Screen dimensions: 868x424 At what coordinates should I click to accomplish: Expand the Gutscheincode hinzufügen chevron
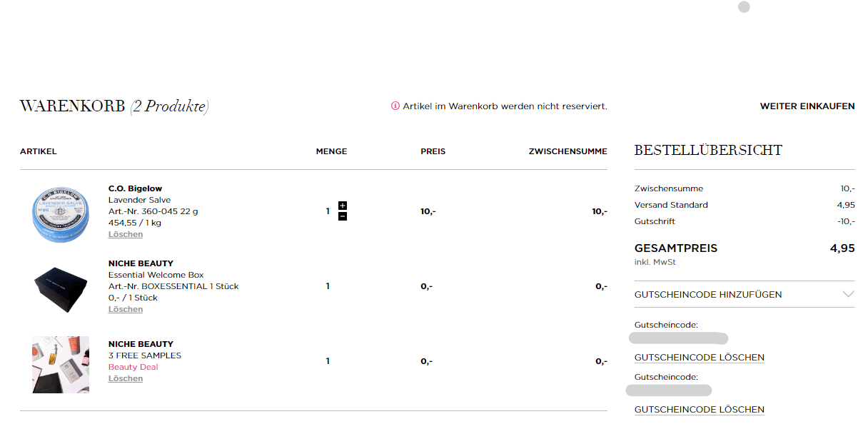pyautogui.click(x=847, y=294)
